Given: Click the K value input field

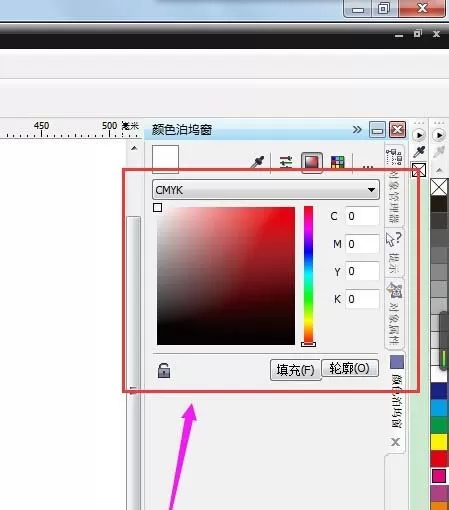Looking at the screenshot, I should click(362, 299).
